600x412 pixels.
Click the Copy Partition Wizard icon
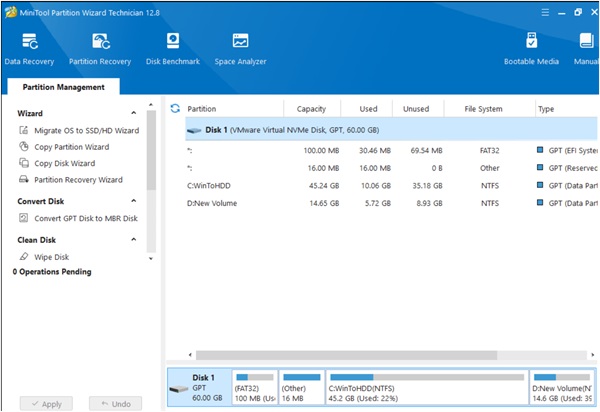click(24, 147)
